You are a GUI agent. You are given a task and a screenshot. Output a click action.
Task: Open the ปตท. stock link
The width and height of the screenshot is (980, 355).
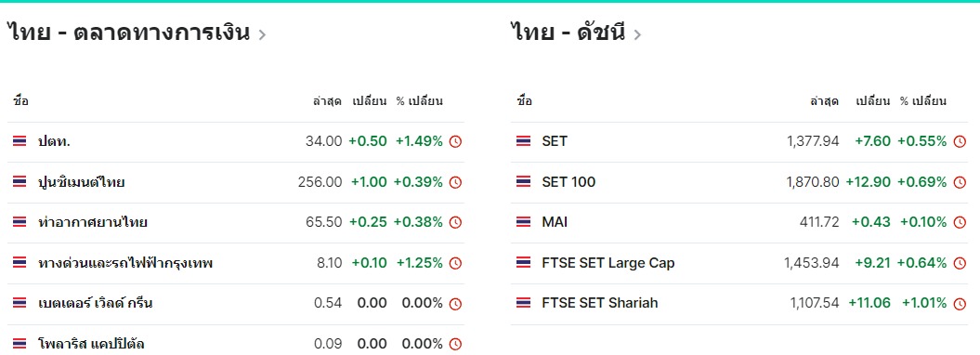click(54, 141)
